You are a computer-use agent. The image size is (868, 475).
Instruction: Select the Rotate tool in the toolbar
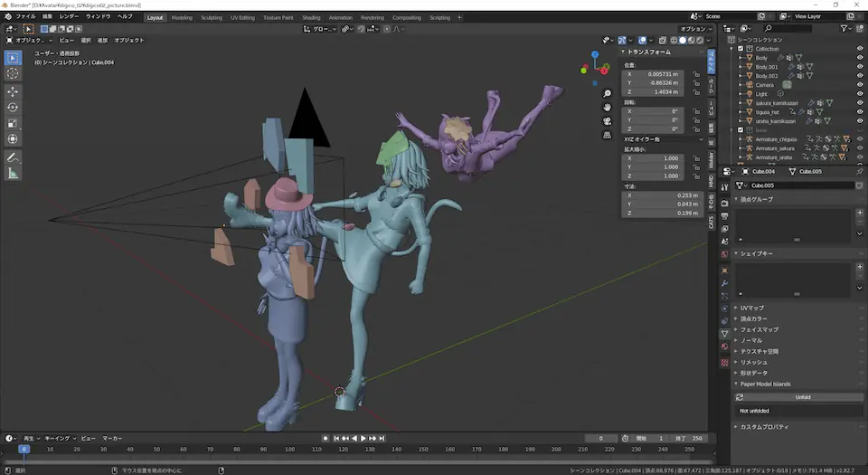point(13,107)
